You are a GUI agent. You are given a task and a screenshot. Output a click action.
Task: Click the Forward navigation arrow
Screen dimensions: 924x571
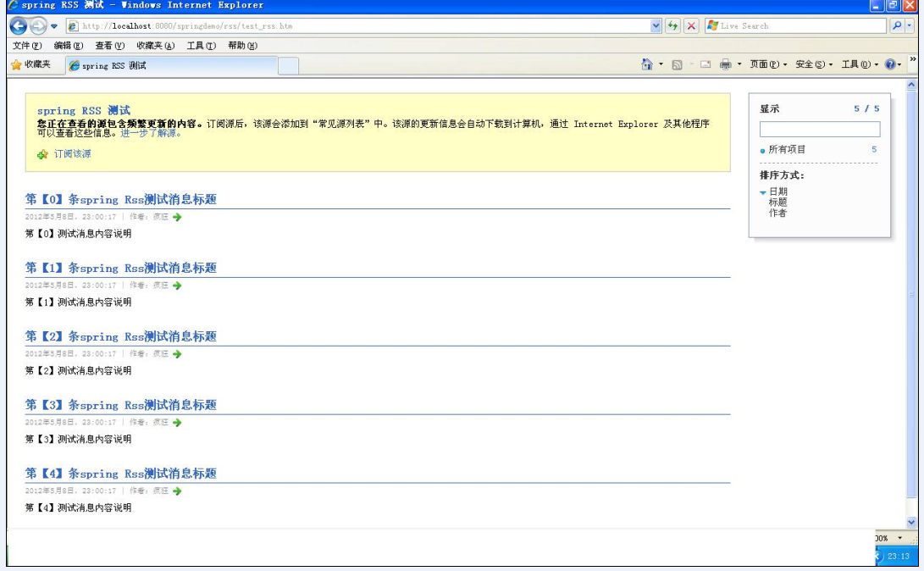[x=38, y=26]
